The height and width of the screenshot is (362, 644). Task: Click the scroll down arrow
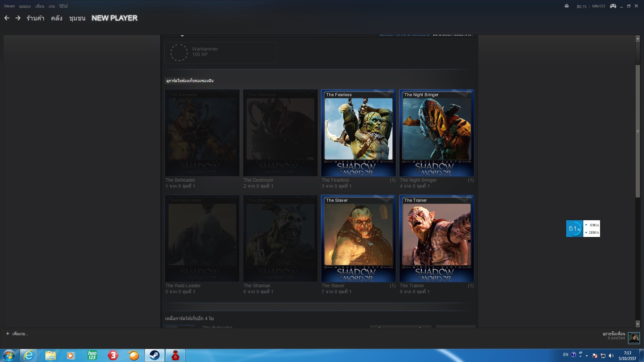(x=638, y=324)
